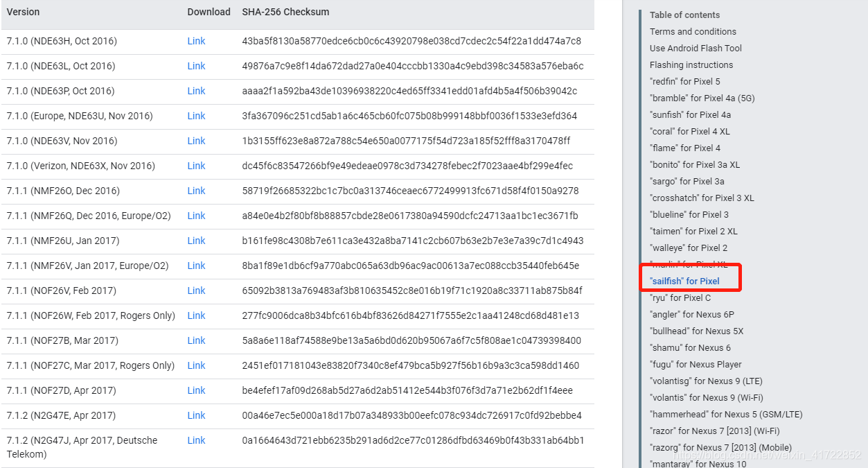The height and width of the screenshot is (468, 868).
Task: Select checksum starting with 49876a7c9e8f14da
Action: (413, 66)
